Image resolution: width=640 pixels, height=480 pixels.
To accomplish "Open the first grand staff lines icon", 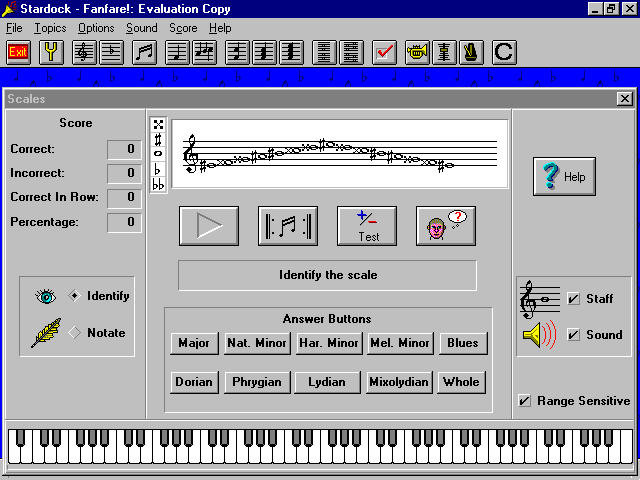I will (x=324, y=52).
